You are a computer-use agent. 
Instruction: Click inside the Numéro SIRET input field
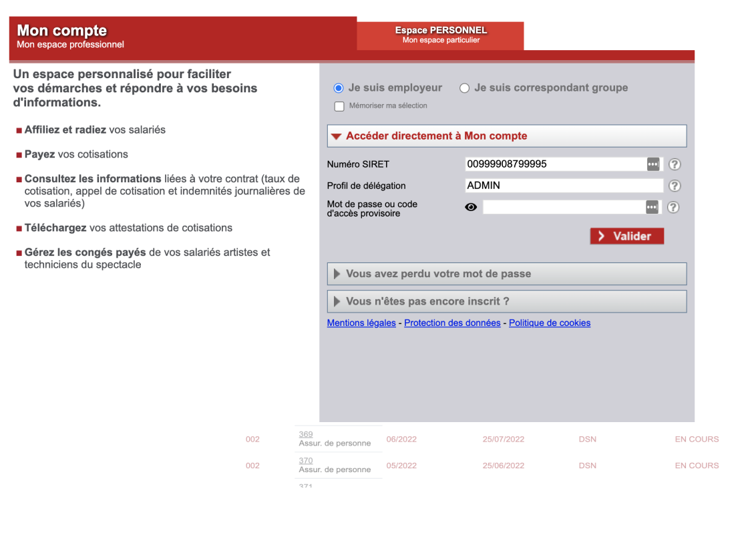click(554, 164)
